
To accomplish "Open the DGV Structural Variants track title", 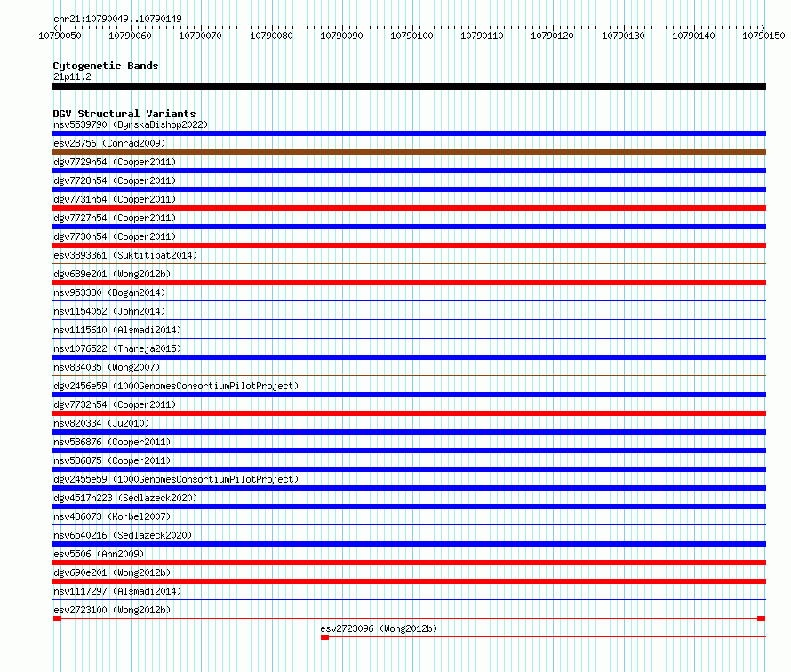I will pos(124,114).
